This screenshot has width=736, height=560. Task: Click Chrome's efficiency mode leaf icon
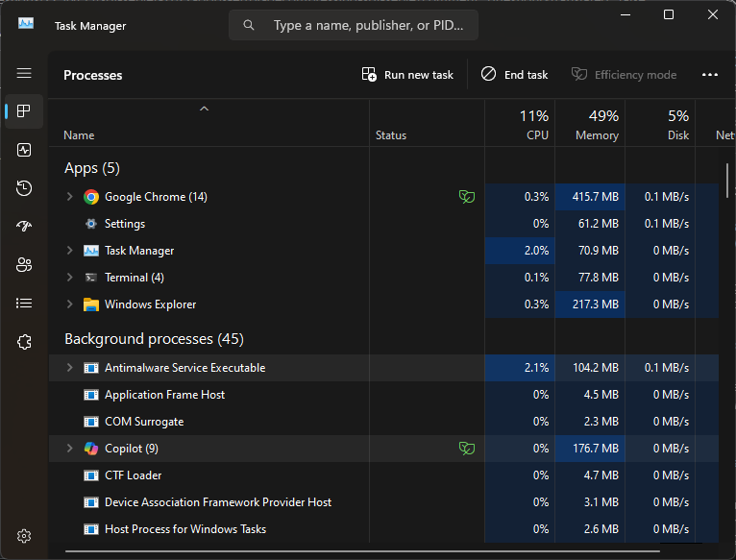click(x=467, y=197)
